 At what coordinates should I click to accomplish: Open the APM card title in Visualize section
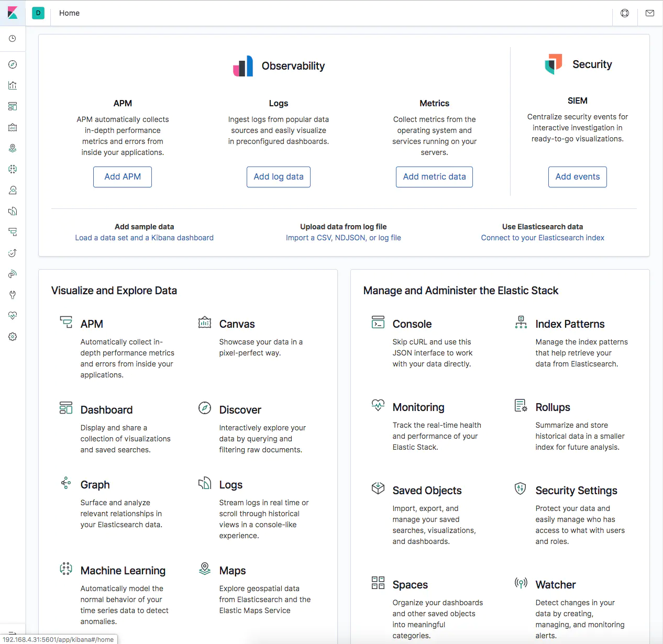point(92,324)
